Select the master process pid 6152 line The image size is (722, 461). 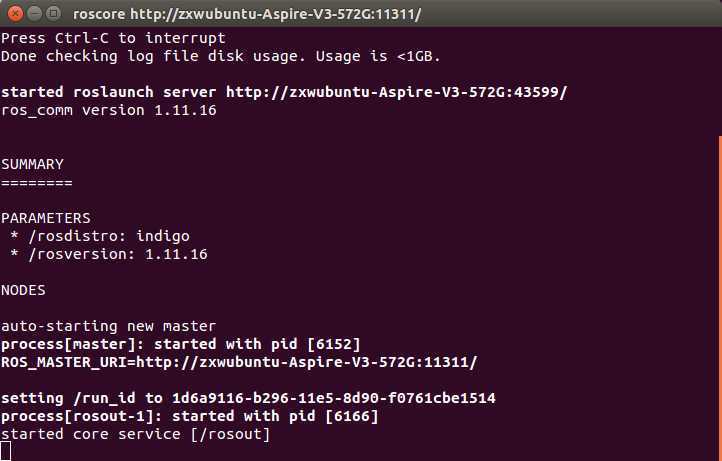[x=180, y=344]
